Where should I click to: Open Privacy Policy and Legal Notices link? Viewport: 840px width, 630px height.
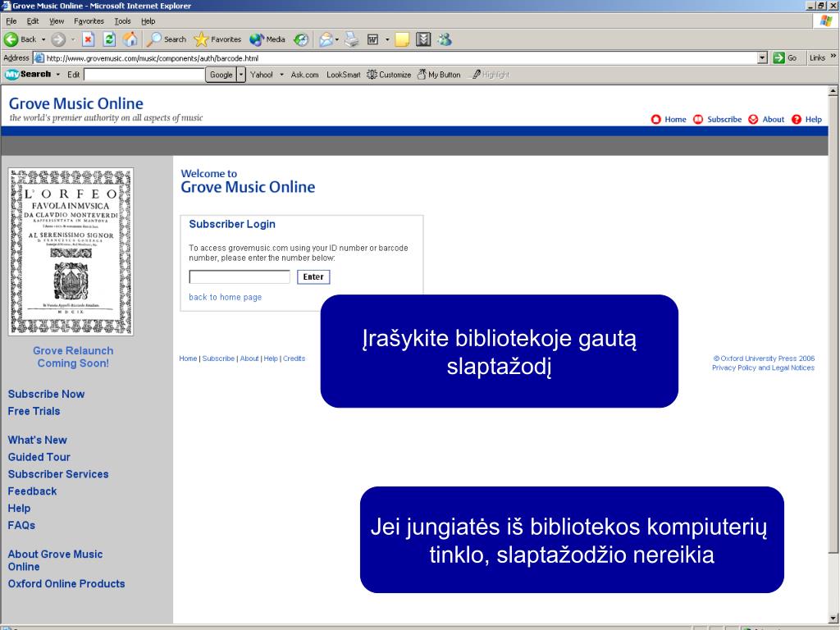pyautogui.click(x=763, y=368)
